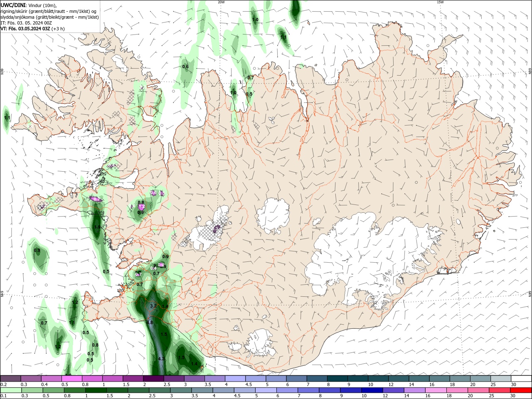Image resolution: width=532 pixels, height=399 pixels.
Task: Click the '15W' longitude label
Action: (440, 2)
